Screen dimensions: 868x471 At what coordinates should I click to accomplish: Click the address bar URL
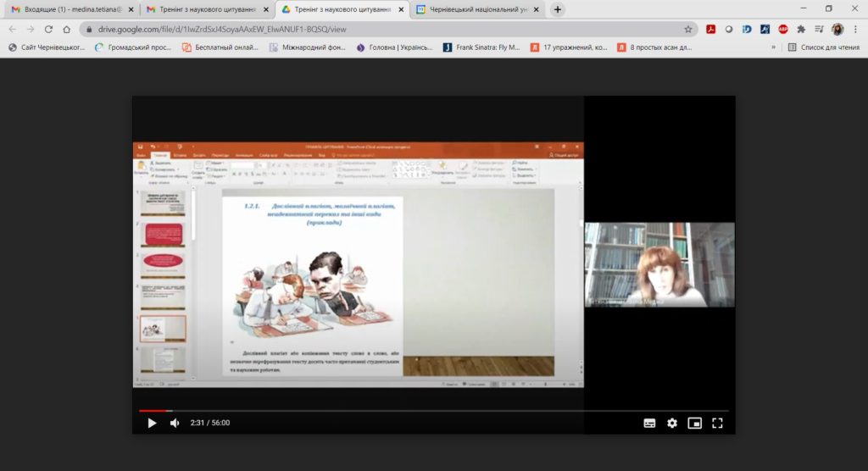(222, 30)
